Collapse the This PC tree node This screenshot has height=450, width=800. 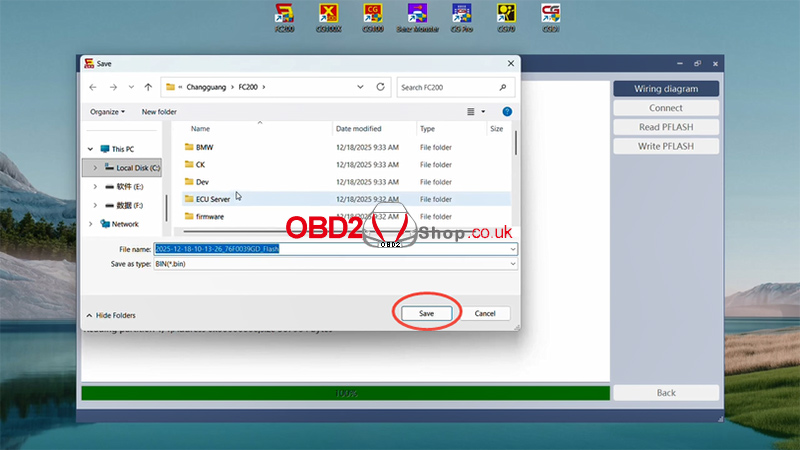[x=93, y=149]
